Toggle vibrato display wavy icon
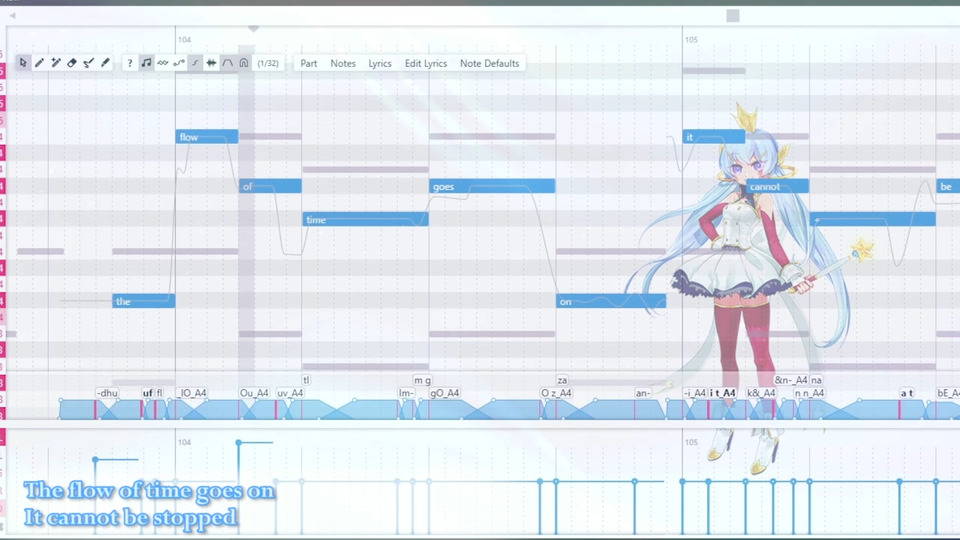 tap(162, 63)
